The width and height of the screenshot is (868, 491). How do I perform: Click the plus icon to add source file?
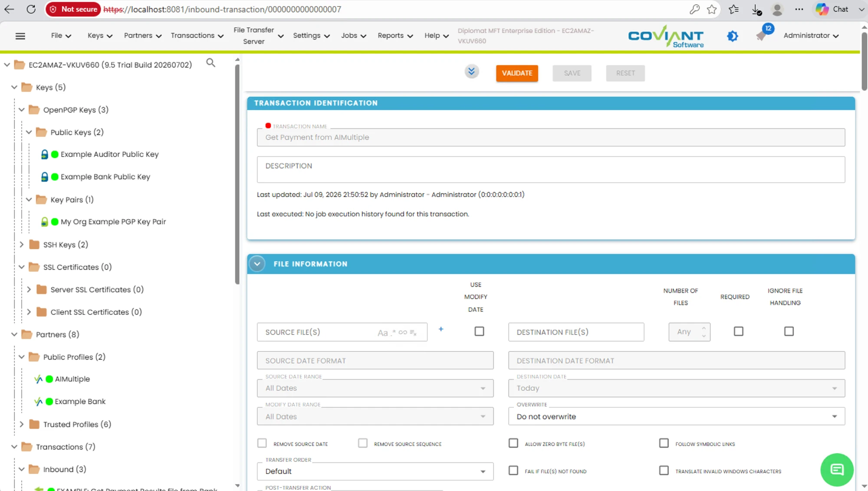[441, 330]
